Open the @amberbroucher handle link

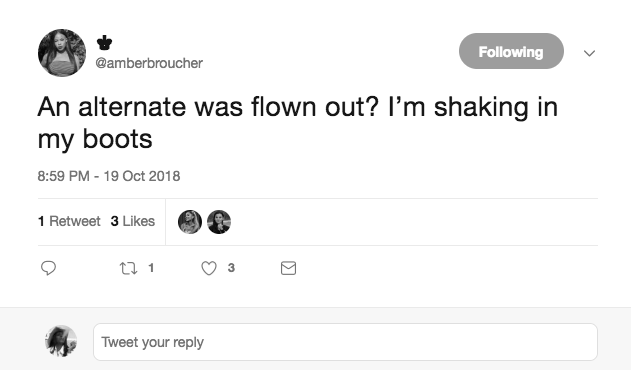[149, 63]
